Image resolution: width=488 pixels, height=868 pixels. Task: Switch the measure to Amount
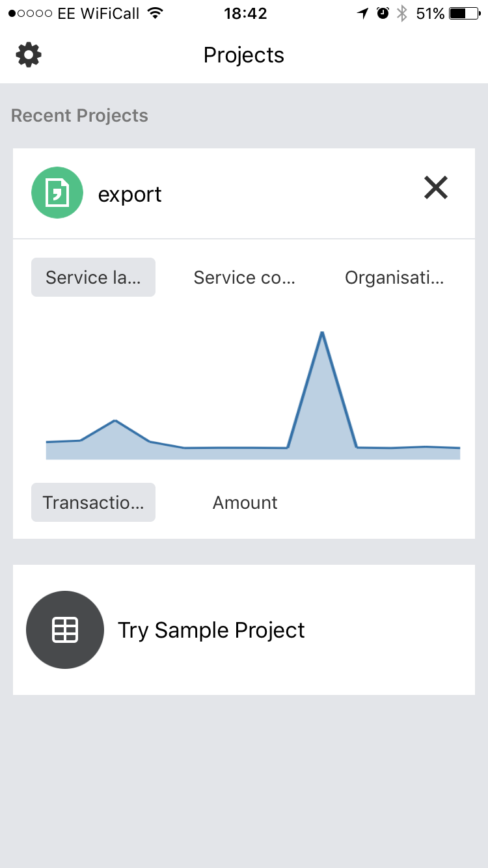click(245, 502)
